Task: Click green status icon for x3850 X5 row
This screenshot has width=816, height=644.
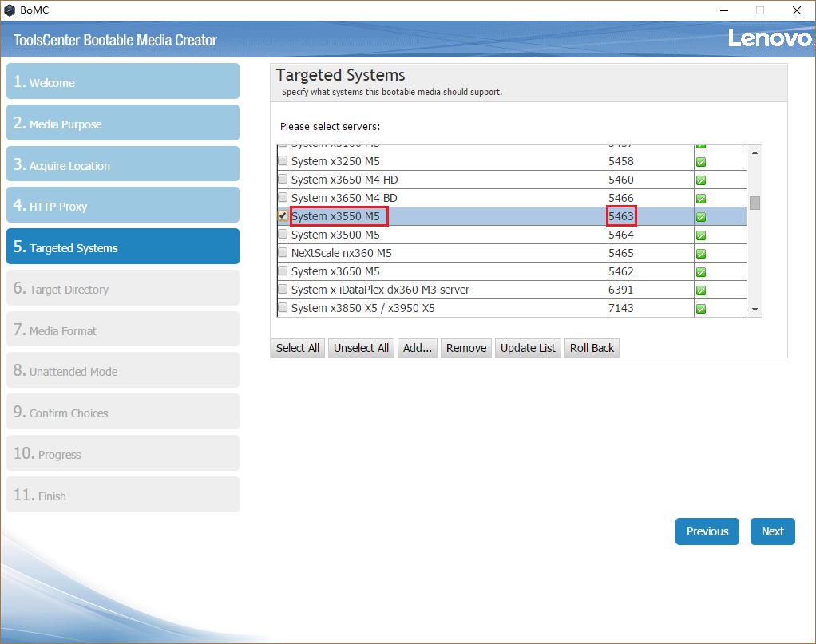Action: click(x=701, y=309)
